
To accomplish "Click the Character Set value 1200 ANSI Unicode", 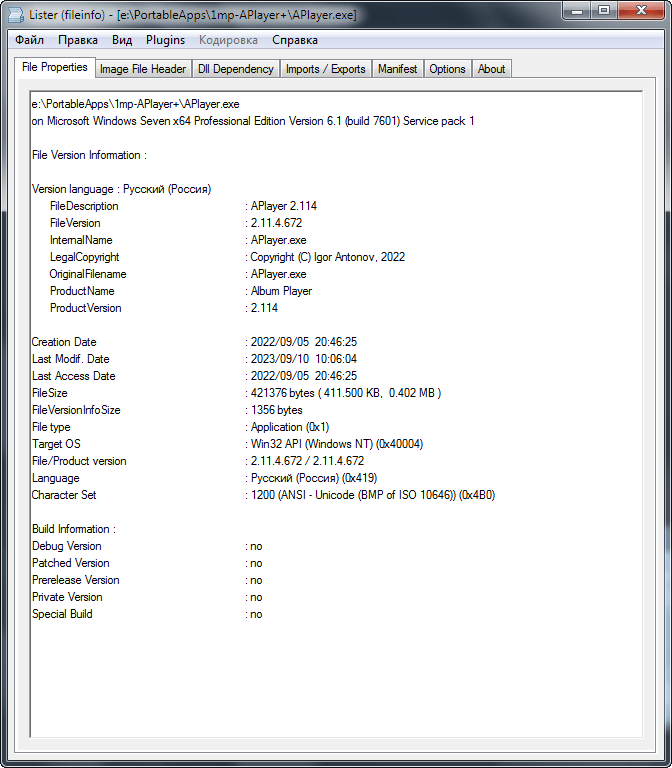I will [373, 495].
